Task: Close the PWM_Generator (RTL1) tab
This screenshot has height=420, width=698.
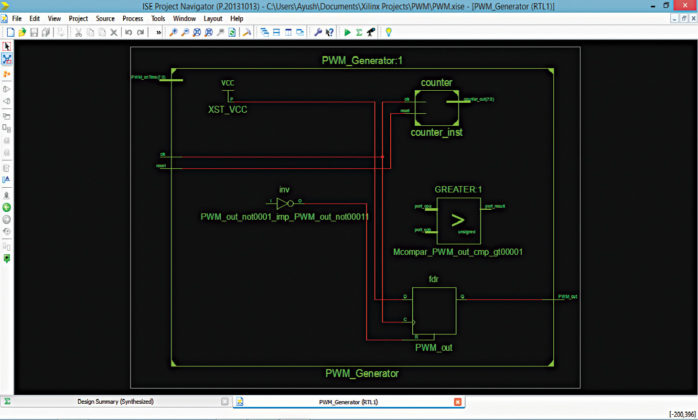Action: (x=458, y=402)
